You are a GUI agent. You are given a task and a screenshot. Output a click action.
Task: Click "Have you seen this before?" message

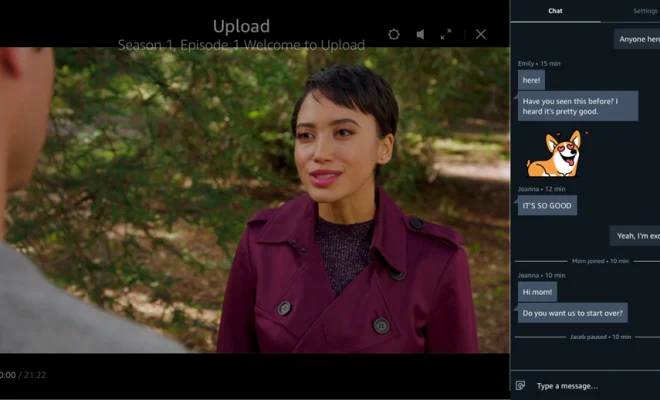click(578, 106)
